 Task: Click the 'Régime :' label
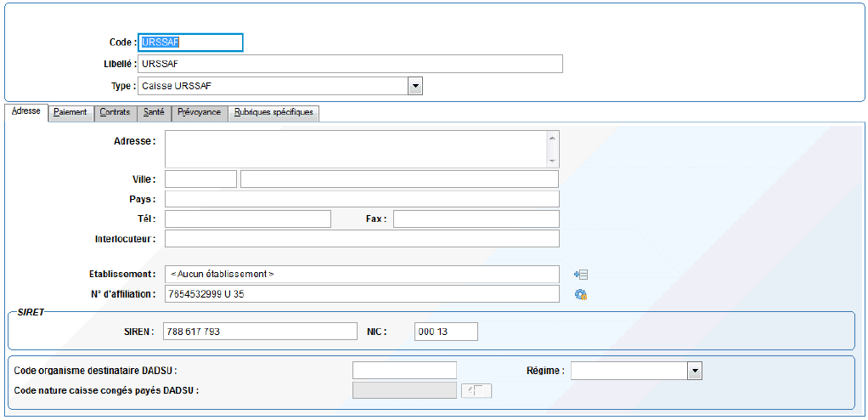point(545,372)
